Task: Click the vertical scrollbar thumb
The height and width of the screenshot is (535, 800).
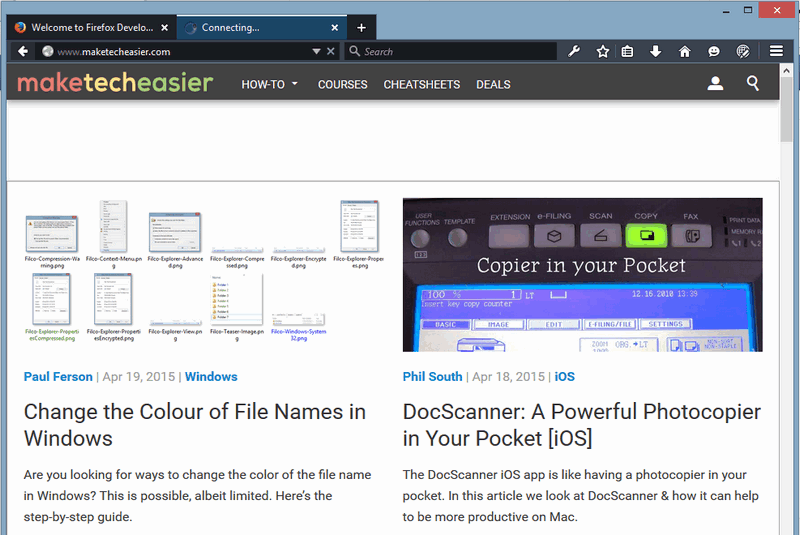Action: click(x=786, y=110)
